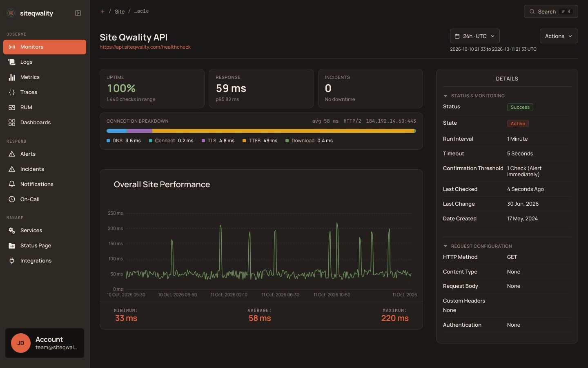Click the Active state badge

point(518,123)
